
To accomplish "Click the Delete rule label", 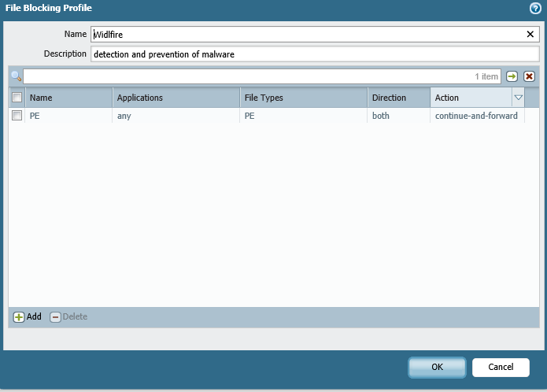I will pyautogui.click(x=75, y=316).
